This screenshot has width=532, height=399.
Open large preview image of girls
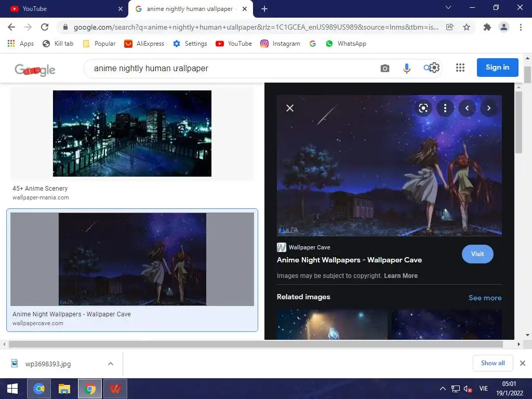tap(389, 166)
